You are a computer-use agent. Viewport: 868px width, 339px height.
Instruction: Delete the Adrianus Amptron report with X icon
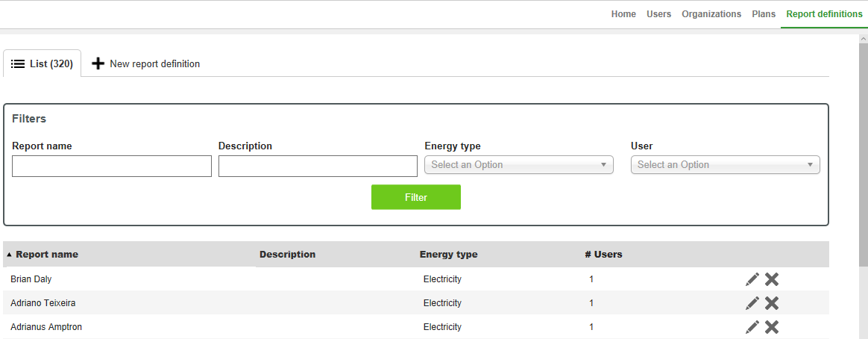point(772,327)
